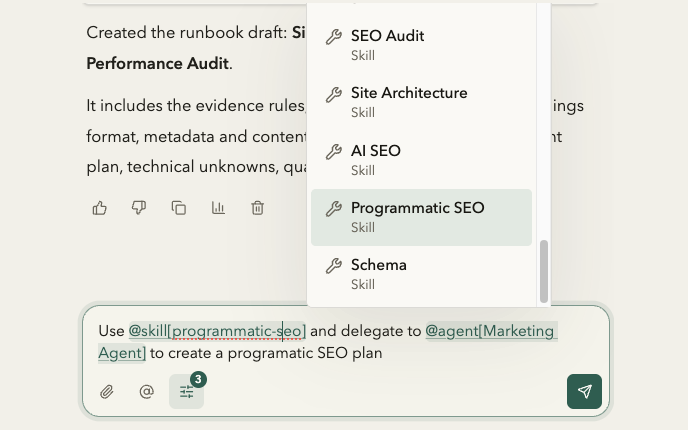This screenshot has height=430, width=688.
Task: Click the badge showing 3 on tools button
Action: click(x=198, y=380)
